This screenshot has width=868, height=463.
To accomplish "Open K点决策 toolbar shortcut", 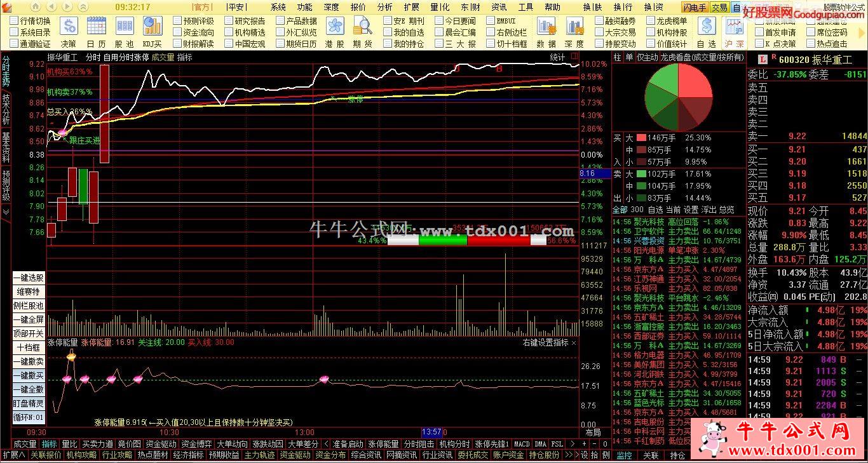I will pyautogui.click(x=775, y=44).
